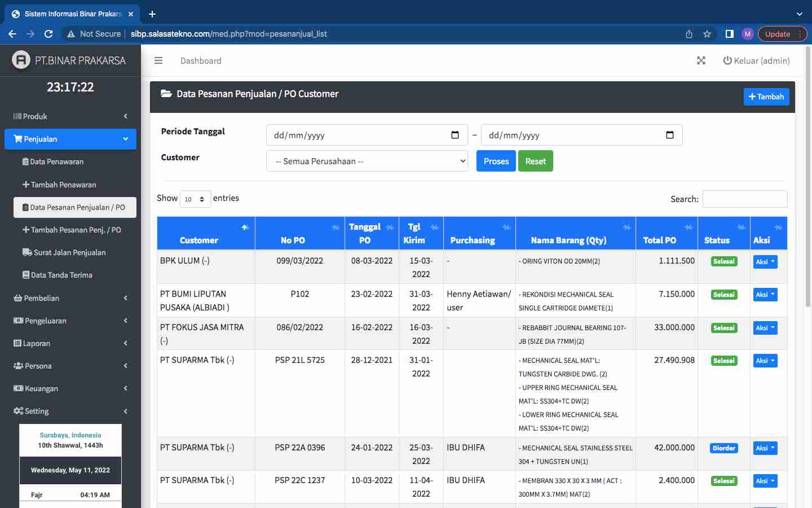The height and width of the screenshot is (508, 812).
Task: Open the Semua Perusahaan customer dropdown
Action: (x=367, y=161)
